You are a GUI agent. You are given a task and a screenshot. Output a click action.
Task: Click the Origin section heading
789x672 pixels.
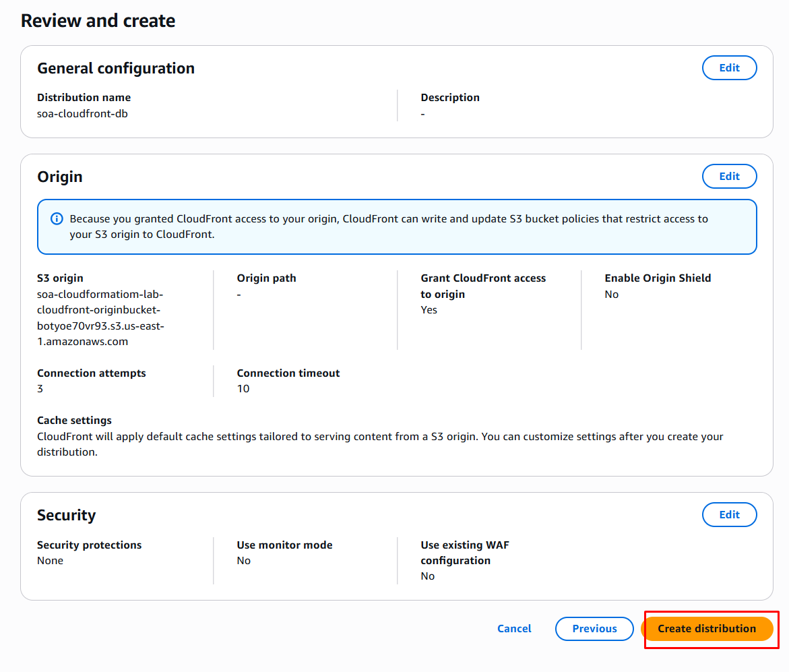click(59, 177)
